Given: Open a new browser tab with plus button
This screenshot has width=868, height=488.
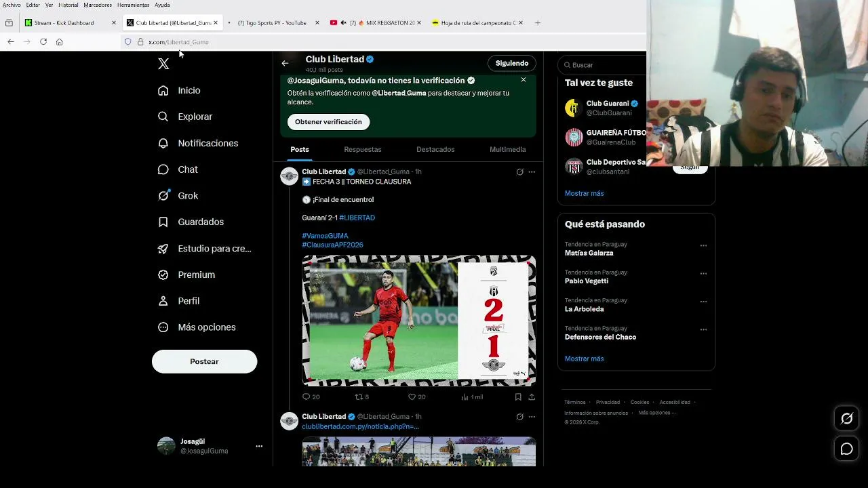Looking at the screenshot, I should (x=538, y=22).
